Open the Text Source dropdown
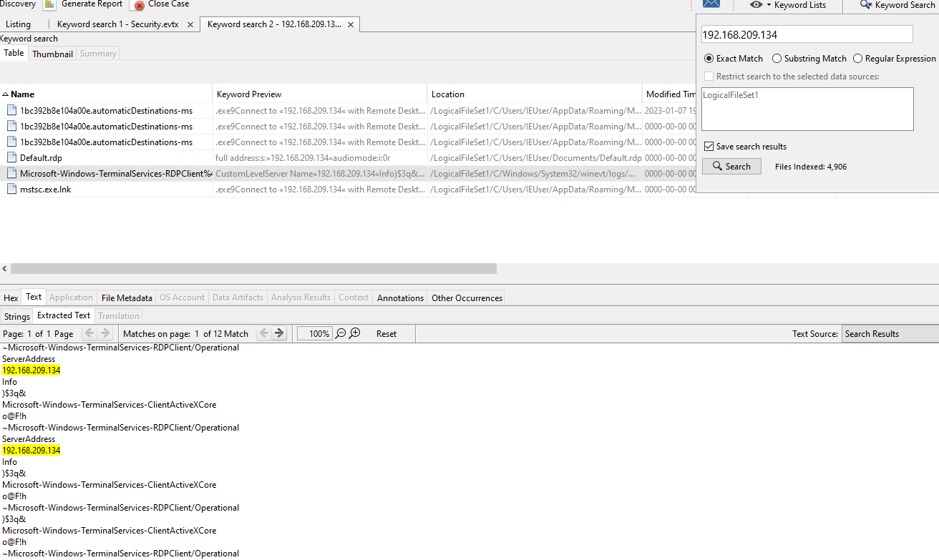This screenshot has height=560, width=939. [890, 334]
